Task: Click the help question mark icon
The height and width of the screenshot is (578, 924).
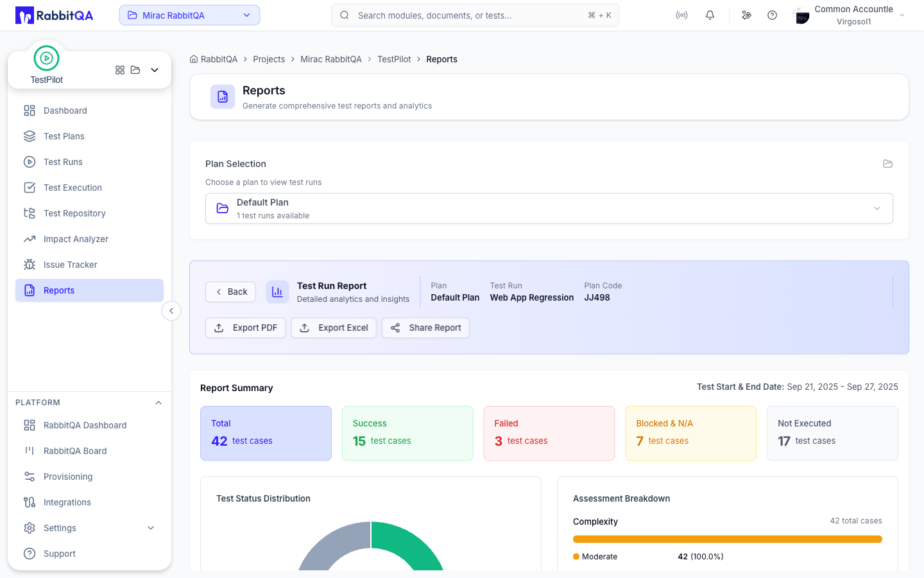Action: click(772, 15)
